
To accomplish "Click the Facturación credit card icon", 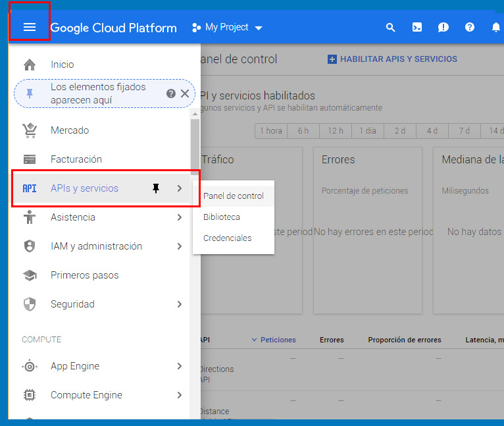I will [30, 159].
